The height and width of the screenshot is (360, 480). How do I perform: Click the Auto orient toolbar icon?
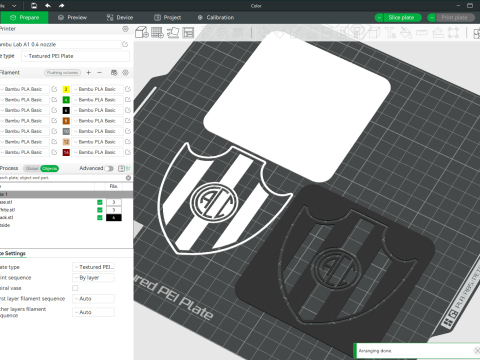[x=173, y=32]
